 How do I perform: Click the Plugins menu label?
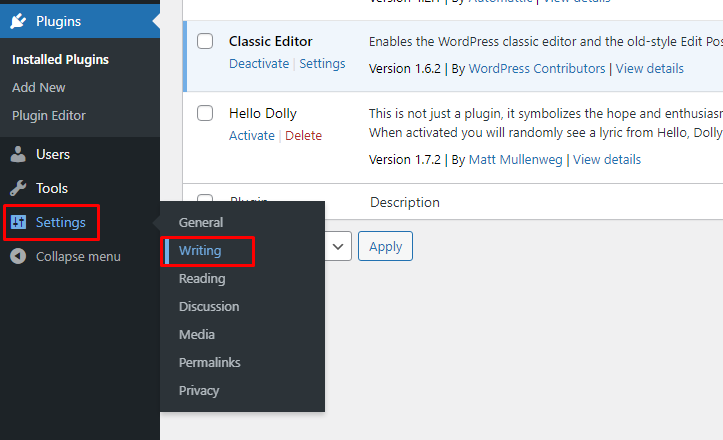[x=59, y=21]
